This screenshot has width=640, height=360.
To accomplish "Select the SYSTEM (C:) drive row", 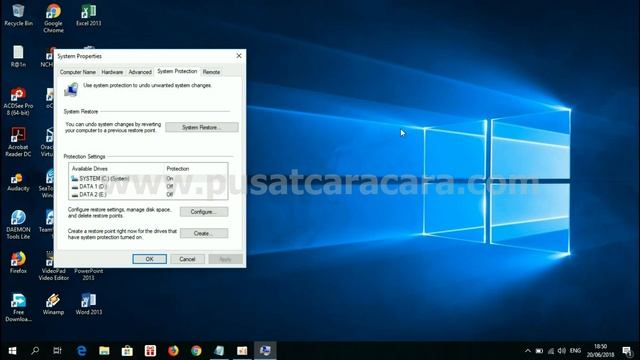I will pyautogui.click(x=148, y=178).
